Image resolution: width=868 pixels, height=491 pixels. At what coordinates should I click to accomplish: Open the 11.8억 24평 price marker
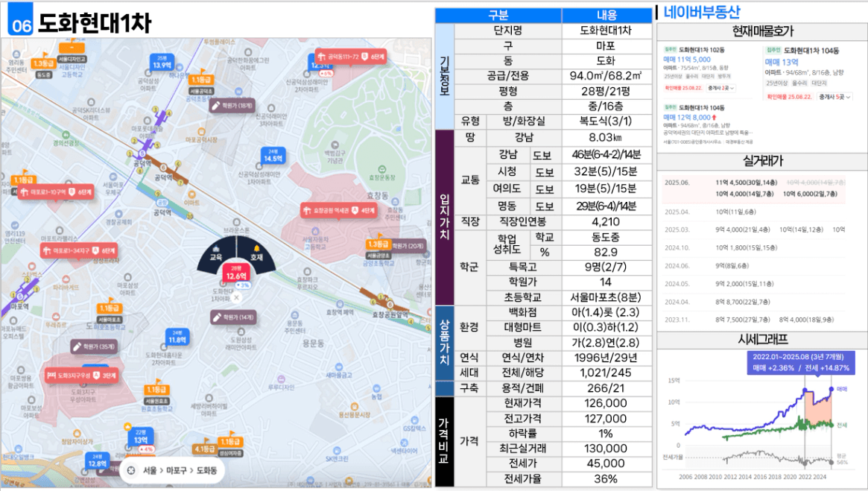tap(177, 338)
